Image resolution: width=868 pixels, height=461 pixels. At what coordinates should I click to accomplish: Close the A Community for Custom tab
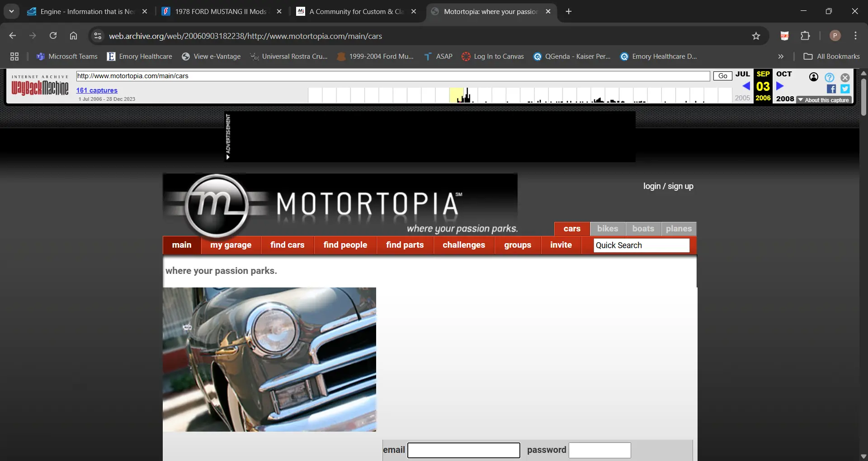[x=414, y=11]
